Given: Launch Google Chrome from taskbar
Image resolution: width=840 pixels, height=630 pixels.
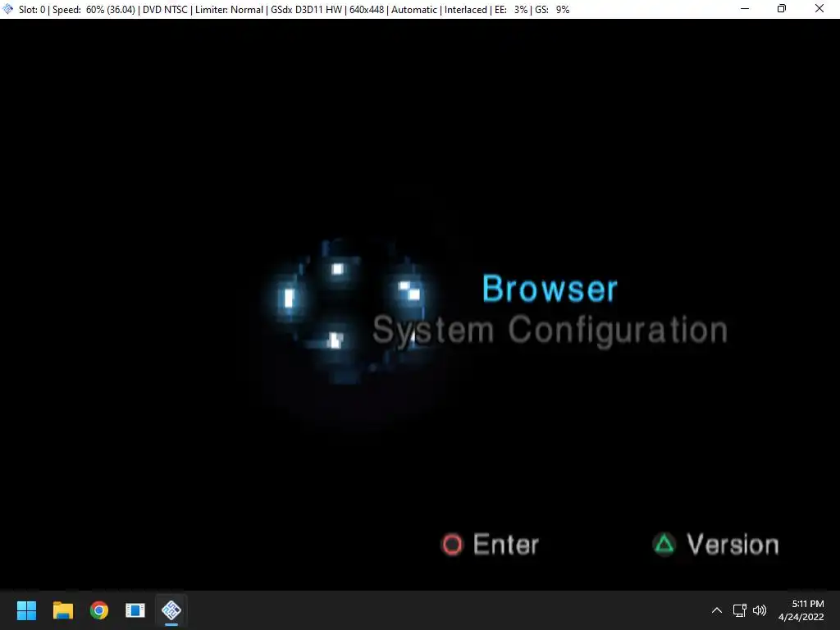Looking at the screenshot, I should [x=99, y=610].
